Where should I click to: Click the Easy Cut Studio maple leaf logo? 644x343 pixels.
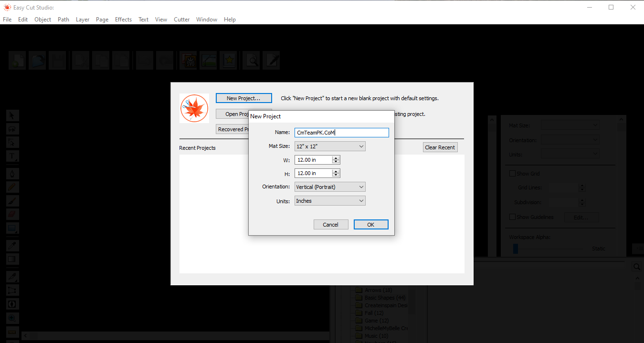click(x=194, y=108)
